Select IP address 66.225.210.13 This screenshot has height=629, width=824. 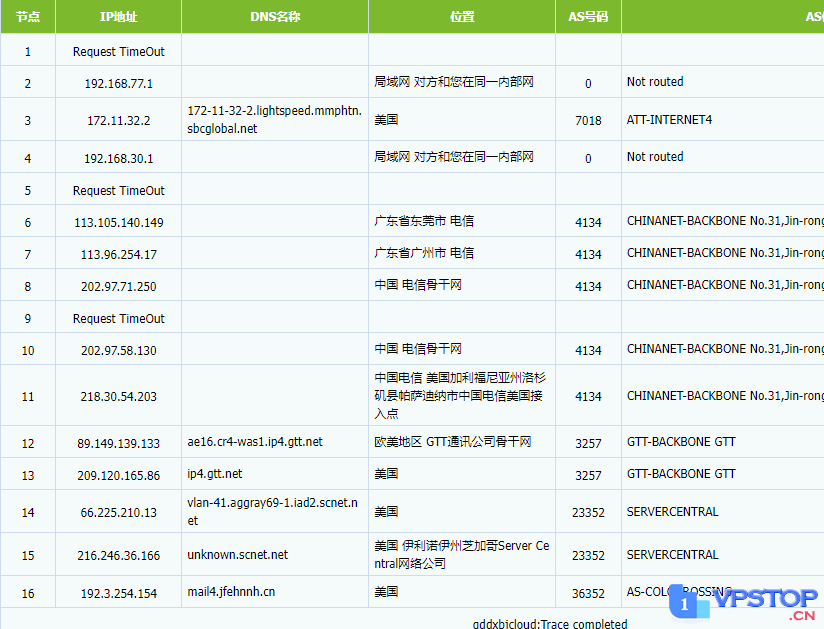119,513
